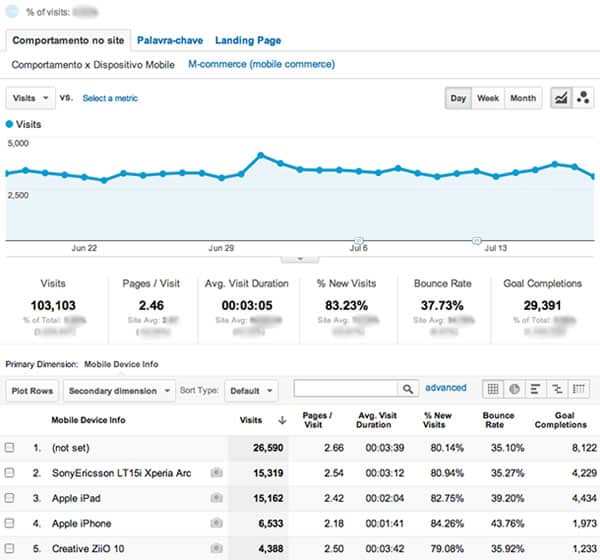Click the peak data point on Visits line

[x=261, y=155]
